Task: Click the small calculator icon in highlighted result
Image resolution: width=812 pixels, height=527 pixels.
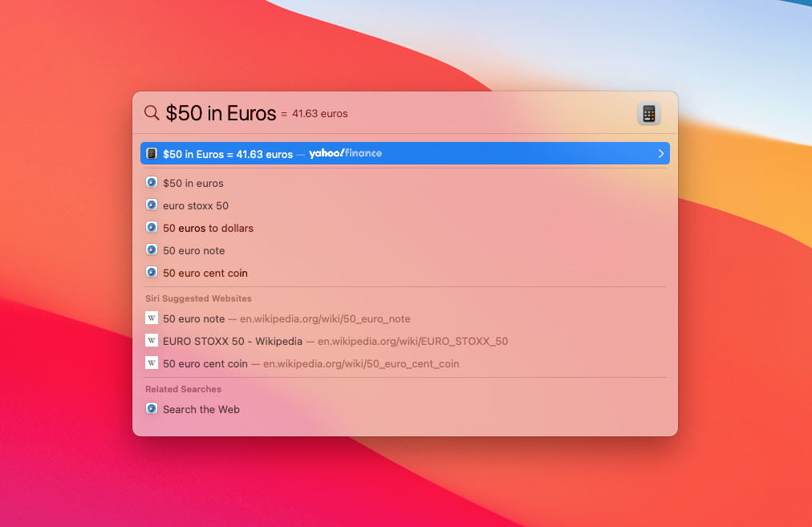Action: 152,153
